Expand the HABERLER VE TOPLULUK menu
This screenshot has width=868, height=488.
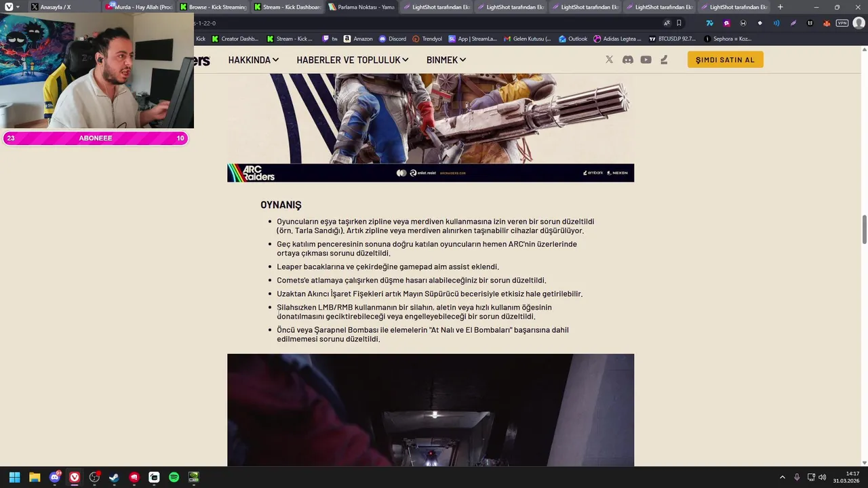pyautogui.click(x=353, y=60)
